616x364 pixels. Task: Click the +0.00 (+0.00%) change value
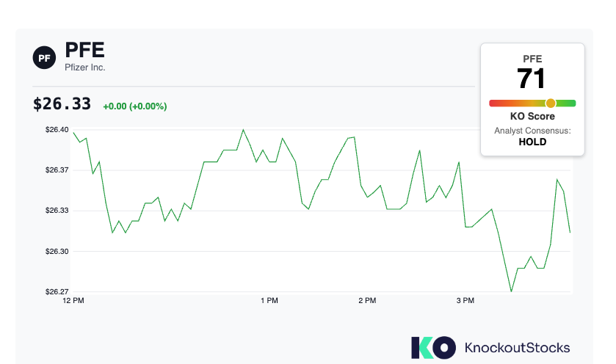(135, 106)
